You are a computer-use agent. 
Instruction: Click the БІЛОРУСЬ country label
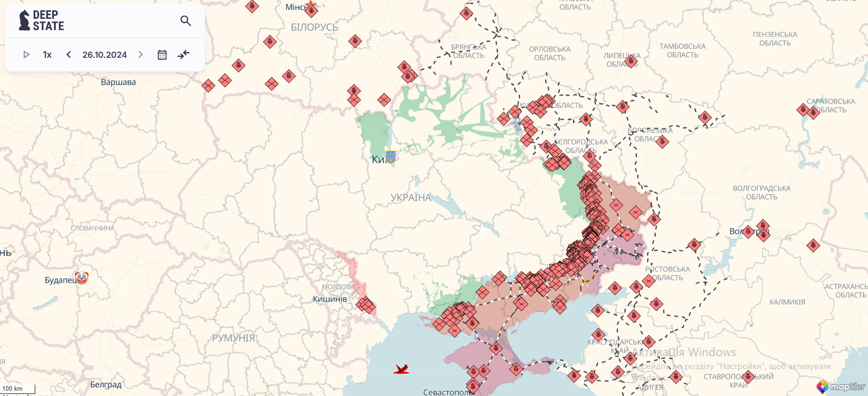(314, 27)
